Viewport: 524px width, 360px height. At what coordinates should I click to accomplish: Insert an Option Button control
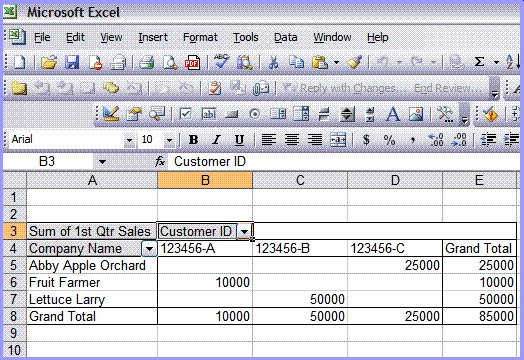[255, 114]
